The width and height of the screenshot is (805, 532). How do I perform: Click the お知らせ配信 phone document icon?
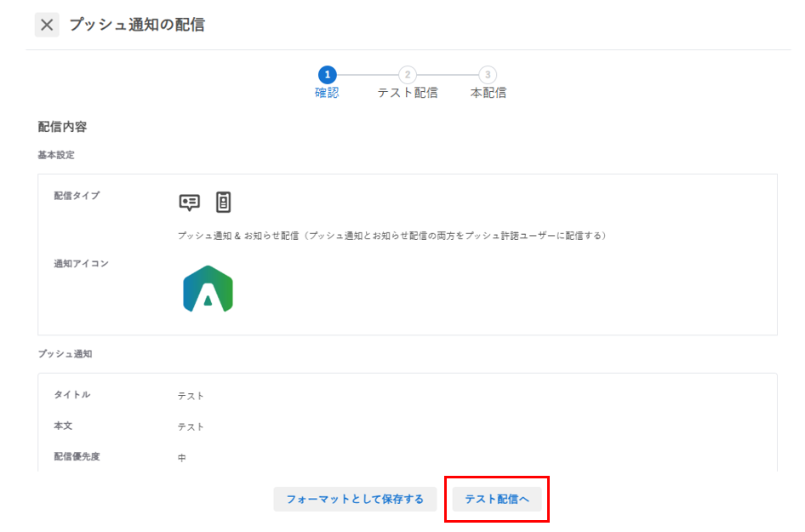click(223, 202)
